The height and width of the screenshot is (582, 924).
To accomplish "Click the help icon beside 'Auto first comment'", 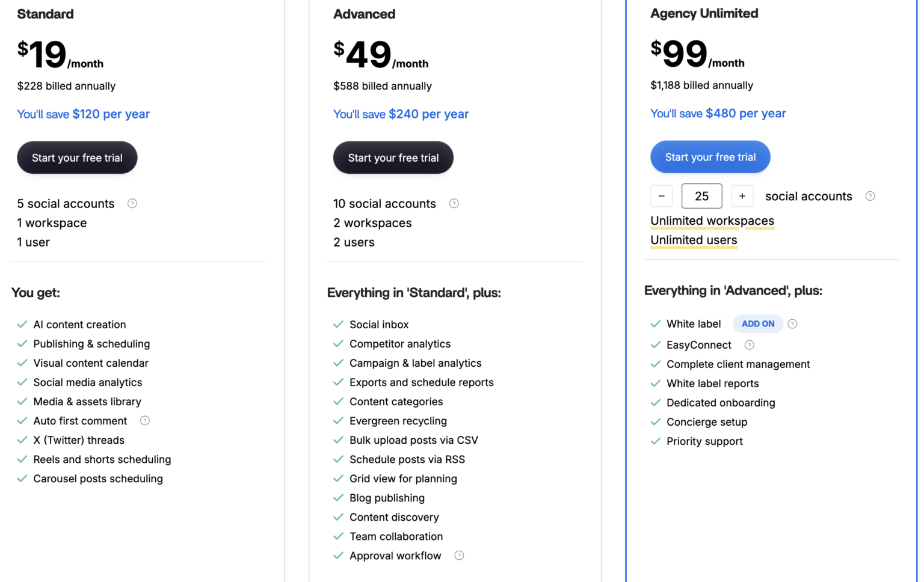I will tap(144, 421).
